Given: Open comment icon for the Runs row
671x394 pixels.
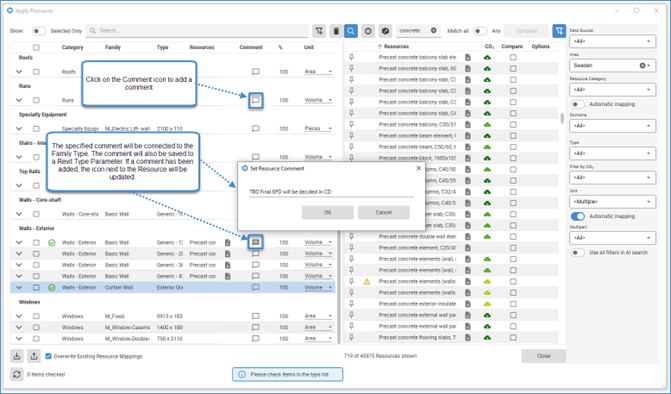Looking at the screenshot, I should pos(255,101).
